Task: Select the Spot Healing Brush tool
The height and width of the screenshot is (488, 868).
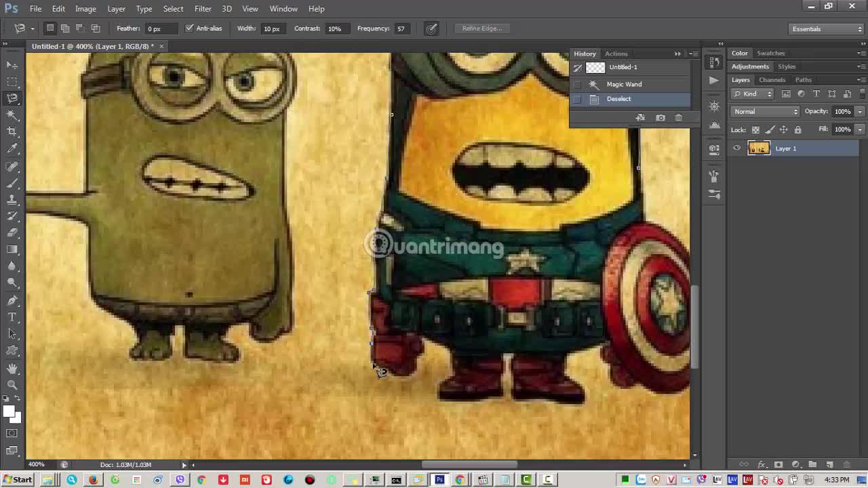Action: (x=12, y=166)
